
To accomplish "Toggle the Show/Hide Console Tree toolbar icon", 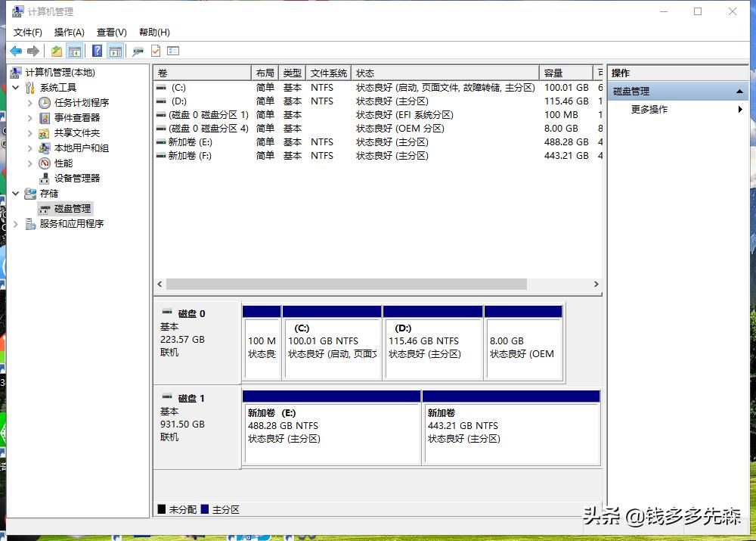I will 76,51.
